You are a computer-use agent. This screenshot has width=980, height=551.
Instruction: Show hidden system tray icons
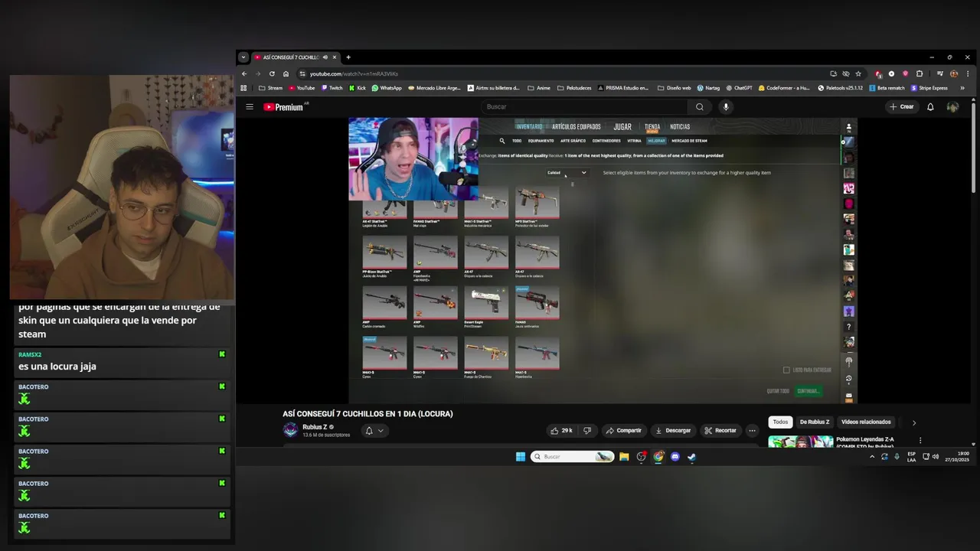[x=871, y=457]
